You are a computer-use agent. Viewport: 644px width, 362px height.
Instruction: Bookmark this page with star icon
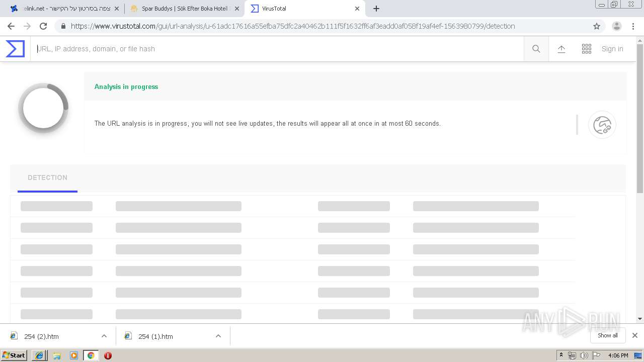pos(597,26)
